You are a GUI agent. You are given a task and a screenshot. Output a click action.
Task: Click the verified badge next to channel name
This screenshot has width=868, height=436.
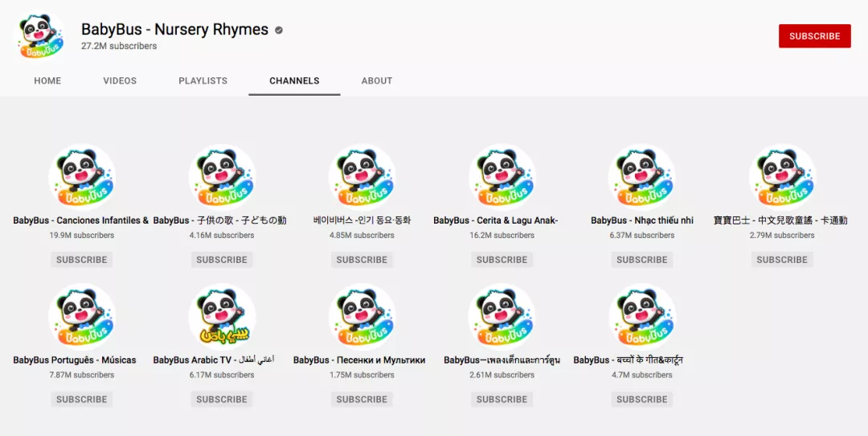(x=279, y=31)
